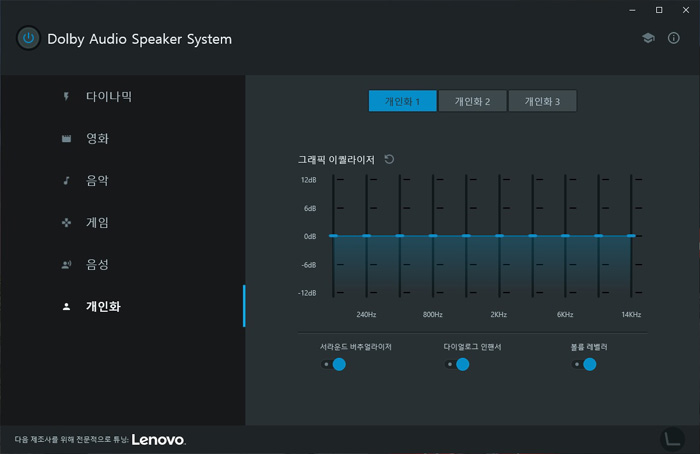The height and width of the screenshot is (454, 700).
Task: Click the clapperboard icon beside 영화
Action: [x=66, y=139]
